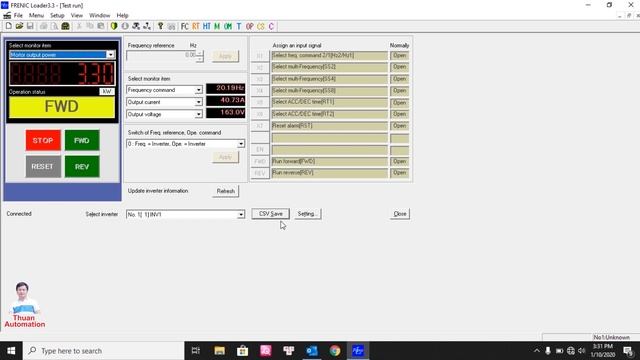Click the Type here to search box
640x360 pixels.
104,351
